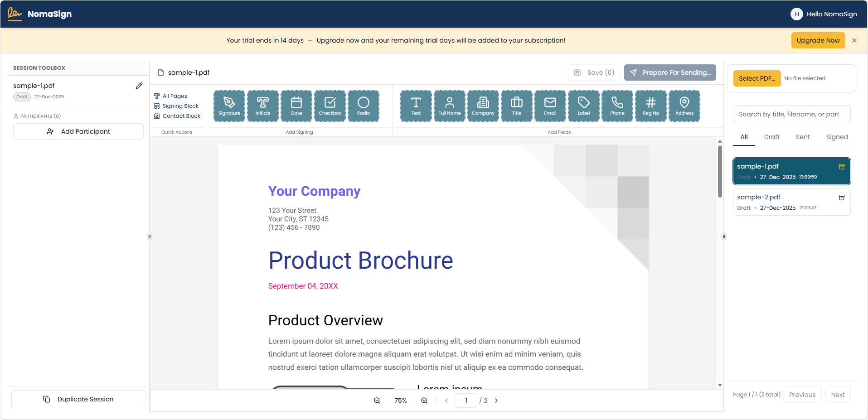Zoom into the document with the magnifier
The image size is (868, 420).
tap(424, 401)
